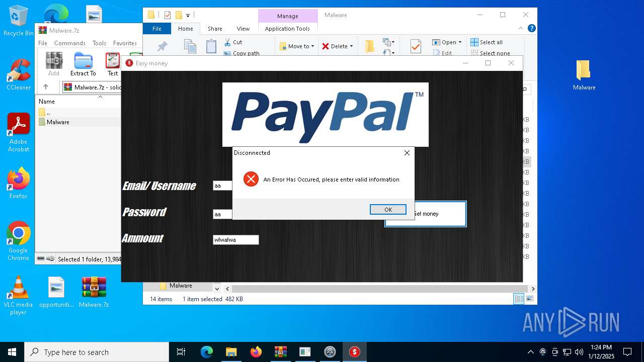Open File Explorer from taskbar
This screenshot has height=362, width=644.
click(x=231, y=352)
